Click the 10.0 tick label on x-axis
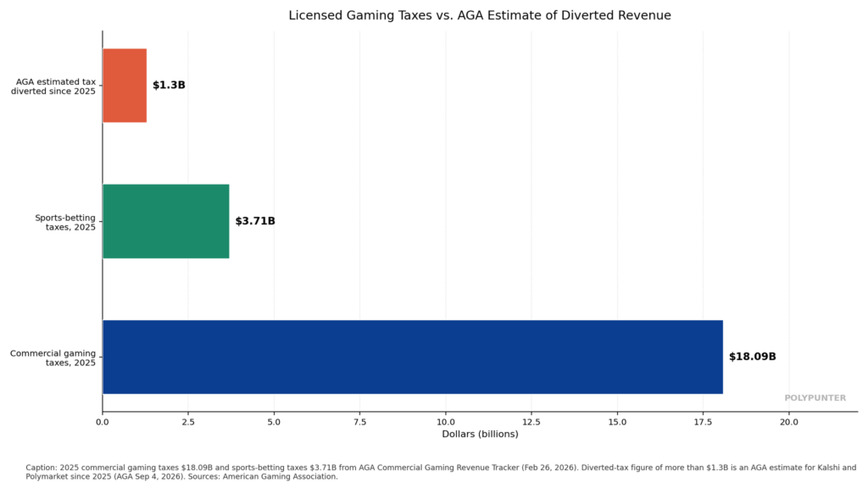Viewport: 868px width, 488px height. (446, 422)
